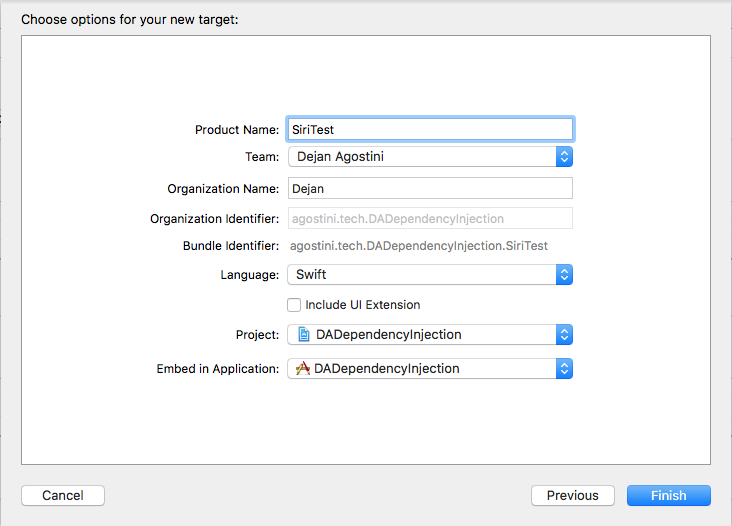Dismiss the dialog with Cancel
732x526 pixels.
click(63, 495)
